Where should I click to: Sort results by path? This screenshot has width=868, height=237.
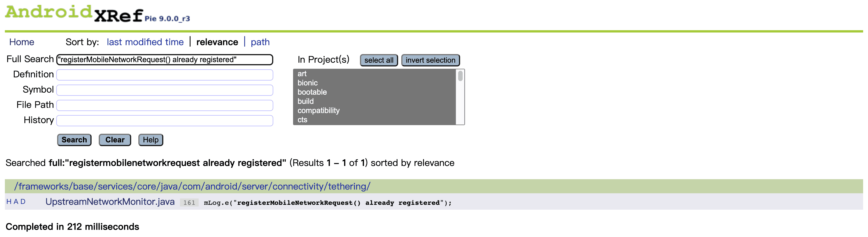tap(260, 42)
